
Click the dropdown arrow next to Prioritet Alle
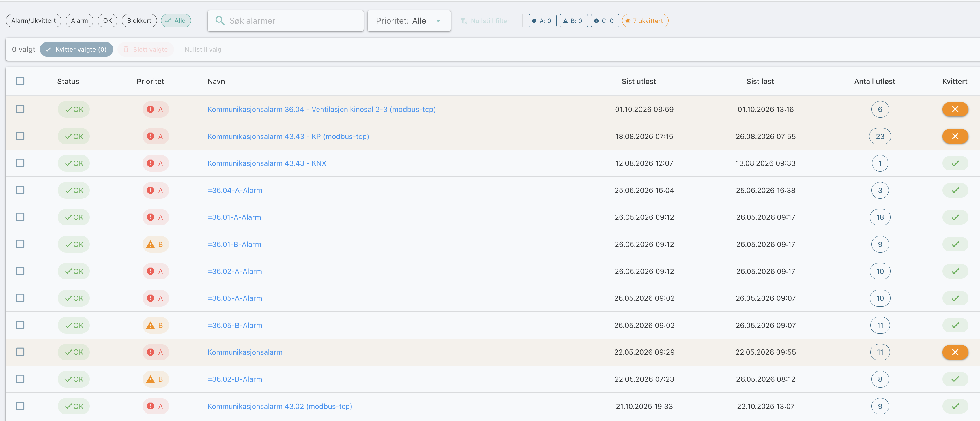pyautogui.click(x=438, y=21)
